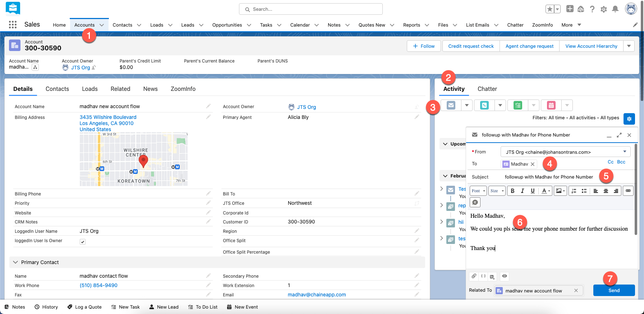The height and width of the screenshot is (314, 644).
Task: Center align email text
Action: [x=606, y=191]
